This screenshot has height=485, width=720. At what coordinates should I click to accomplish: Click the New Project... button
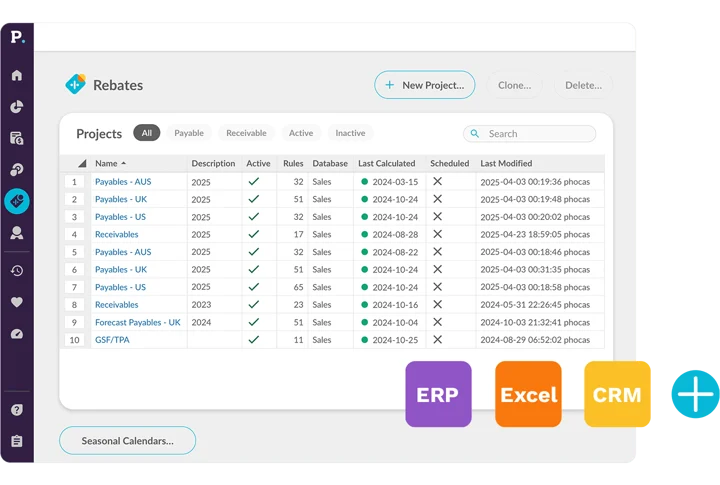tap(424, 85)
